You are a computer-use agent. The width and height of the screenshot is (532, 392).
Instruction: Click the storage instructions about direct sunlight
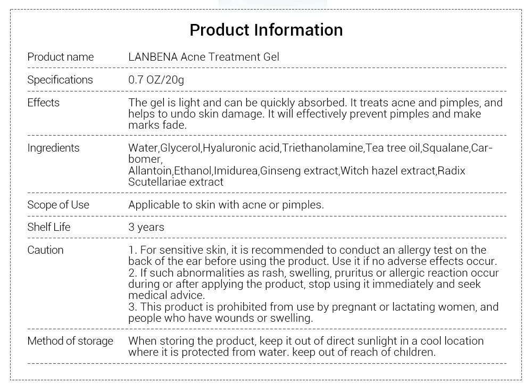[306, 346]
